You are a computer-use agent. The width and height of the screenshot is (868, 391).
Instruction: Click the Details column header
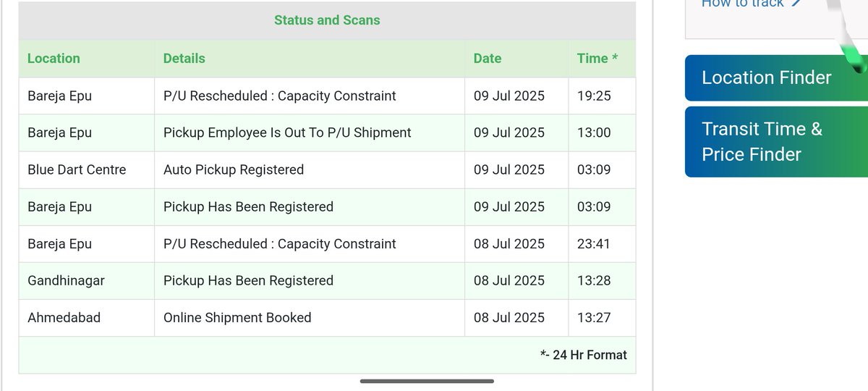(x=184, y=59)
